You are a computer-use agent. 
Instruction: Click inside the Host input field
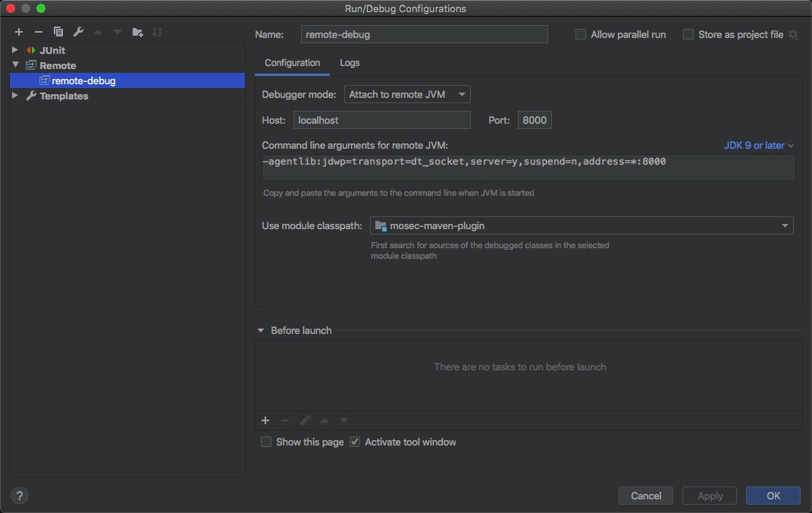pos(381,120)
